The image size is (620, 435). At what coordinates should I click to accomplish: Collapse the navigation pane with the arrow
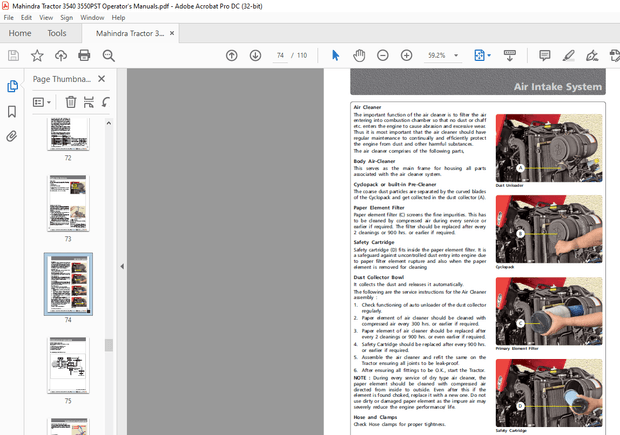pos(122,266)
